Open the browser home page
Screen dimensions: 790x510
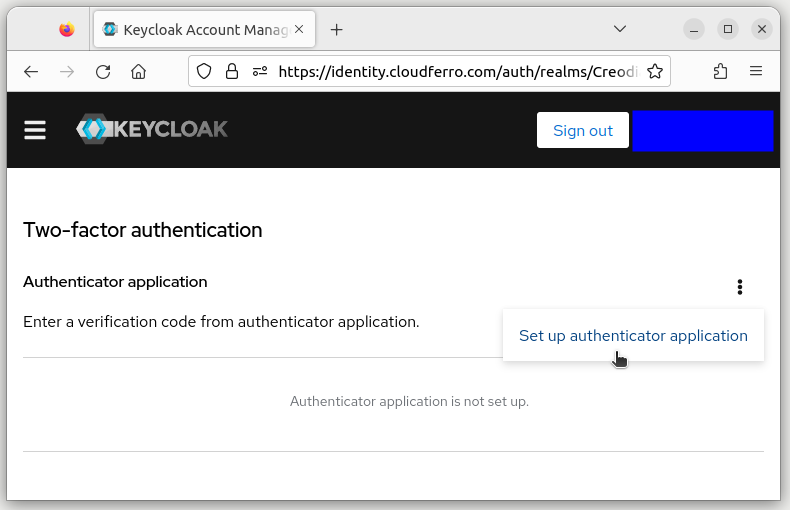tap(139, 71)
